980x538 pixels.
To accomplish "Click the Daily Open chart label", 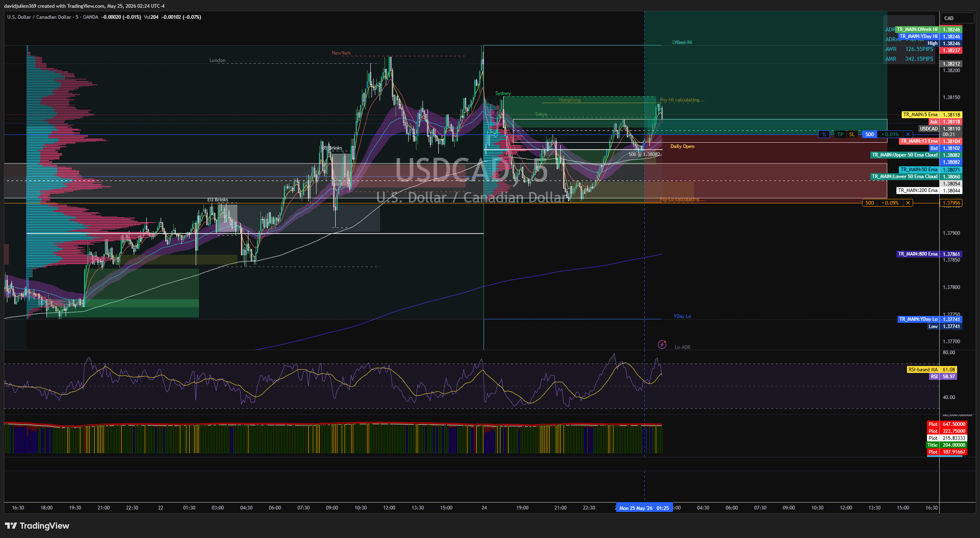I will pos(682,147).
